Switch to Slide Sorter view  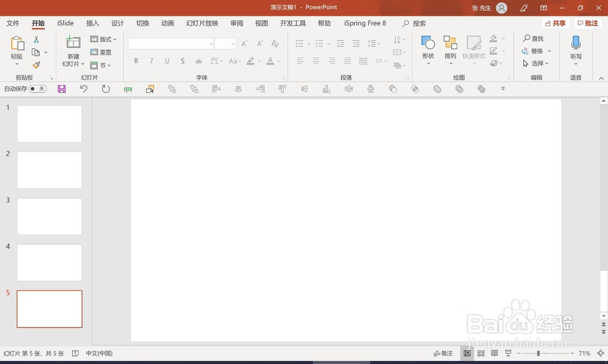(x=481, y=353)
